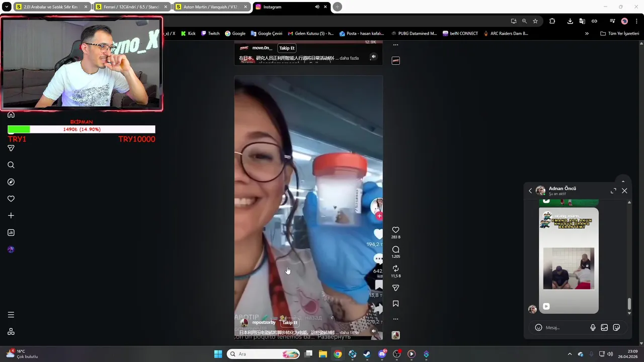Expand caption 'daha fazla' on the upper reel
Screen dimensions: 644x362
(349, 58)
